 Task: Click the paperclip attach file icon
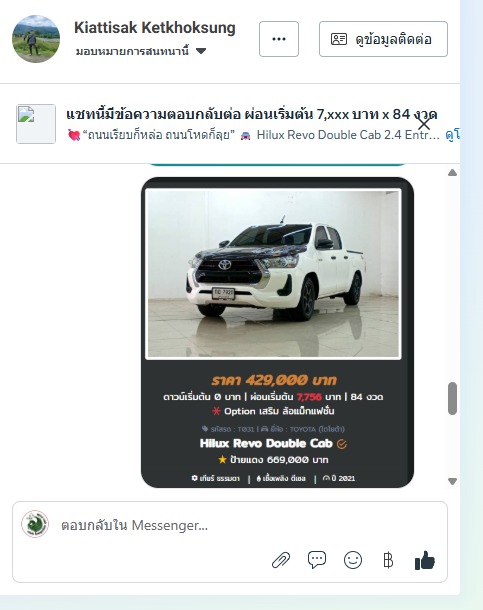[281, 560]
